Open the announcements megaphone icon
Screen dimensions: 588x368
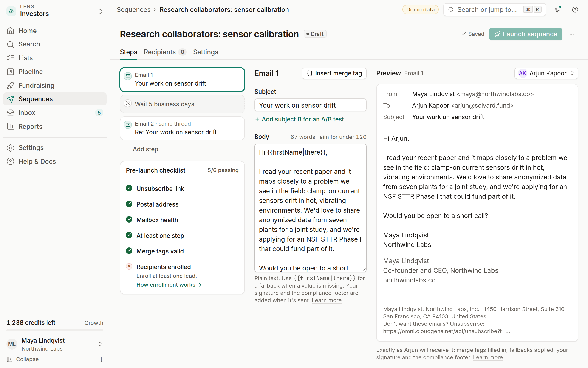[x=558, y=10]
